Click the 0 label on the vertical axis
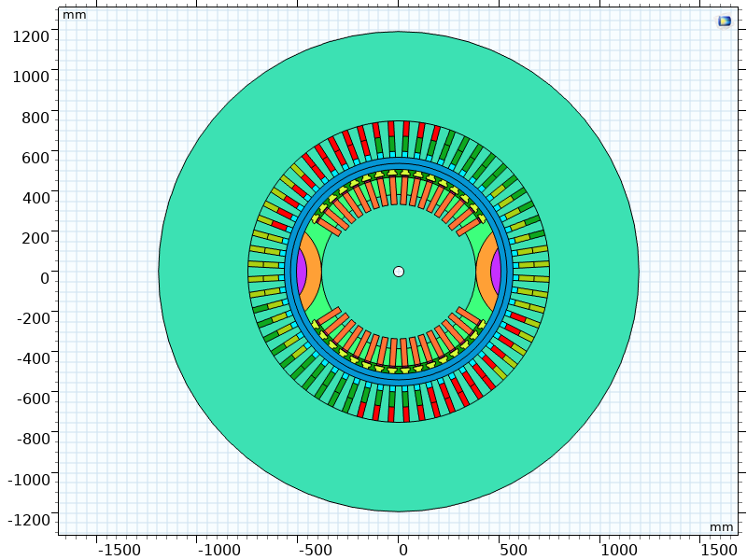The width and height of the screenshot is (747, 560). point(43,278)
